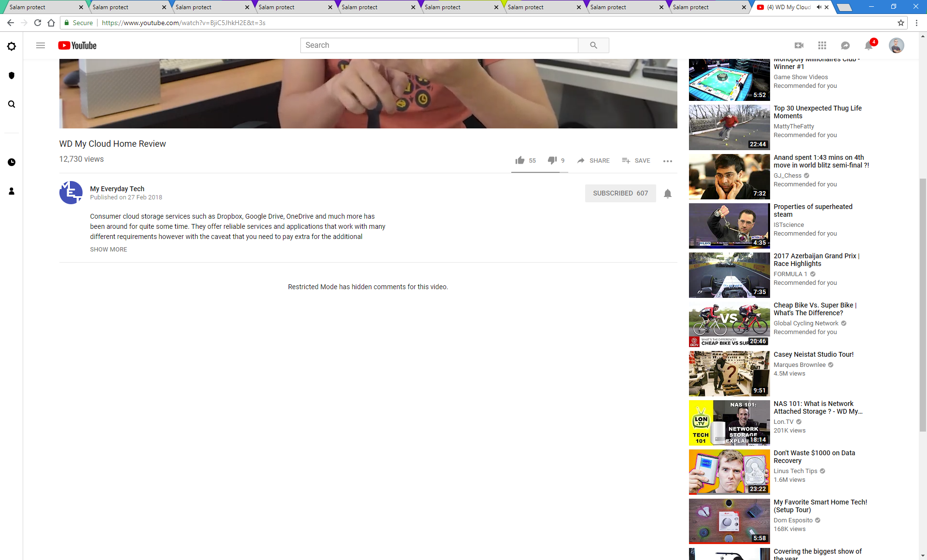Click the SHARE button
This screenshot has height=560, width=927.
tap(594, 161)
